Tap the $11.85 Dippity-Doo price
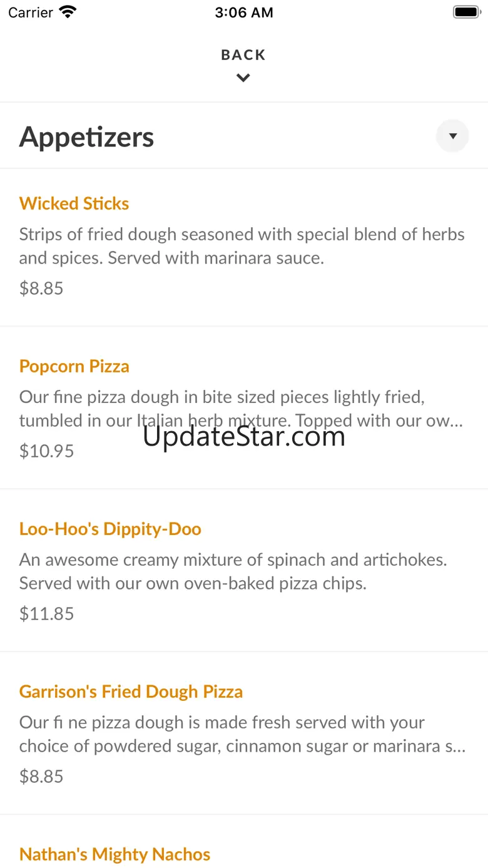The image size is (488, 868). [x=46, y=614]
